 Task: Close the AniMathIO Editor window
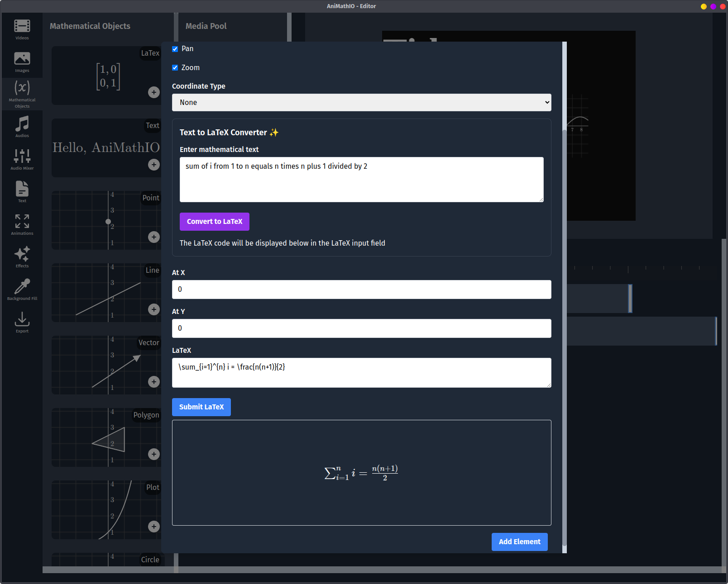723,6
